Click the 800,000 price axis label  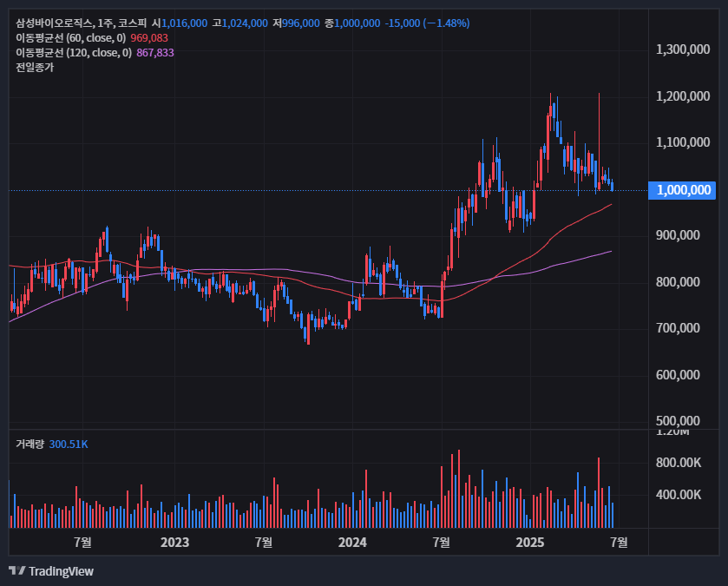(678, 282)
